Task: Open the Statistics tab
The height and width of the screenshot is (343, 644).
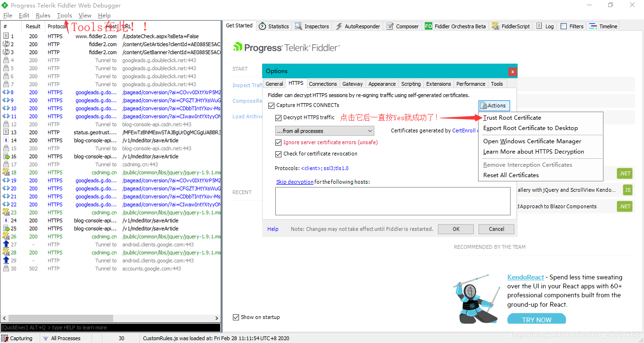Action: tap(274, 26)
